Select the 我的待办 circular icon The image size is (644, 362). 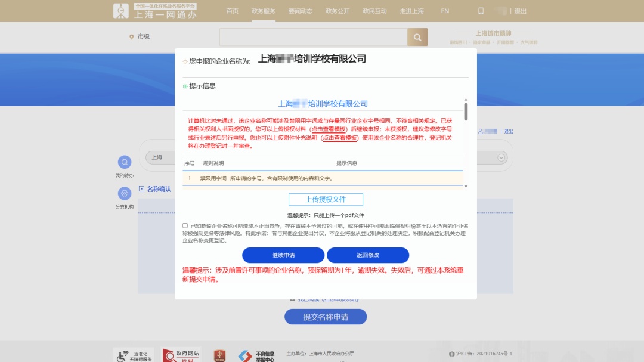pyautogui.click(x=125, y=161)
